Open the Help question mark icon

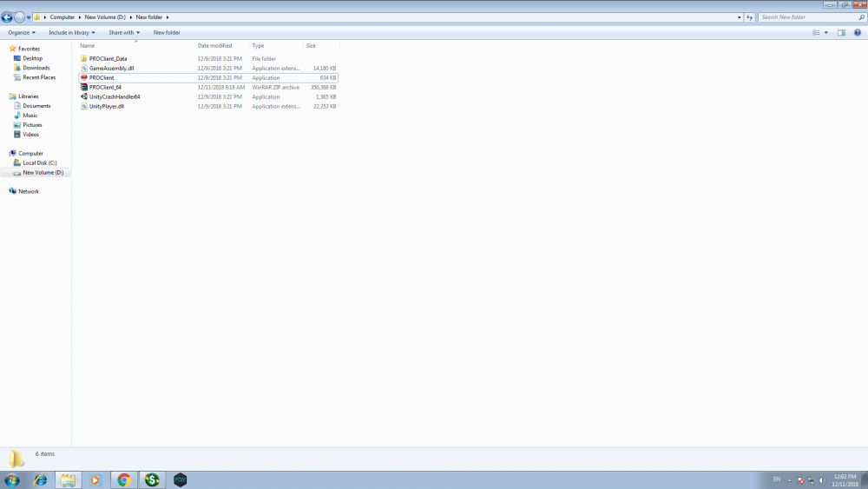856,32
